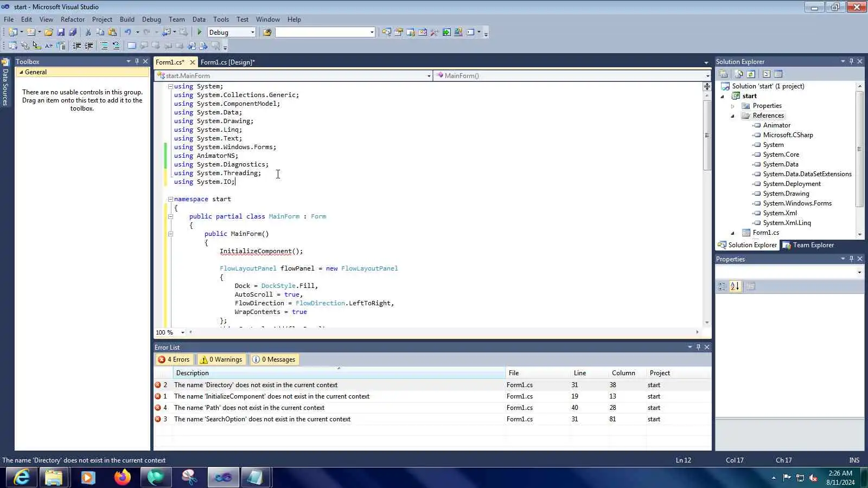
Task: Toggle the 0 Warnings filter
Action: click(x=221, y=359)
